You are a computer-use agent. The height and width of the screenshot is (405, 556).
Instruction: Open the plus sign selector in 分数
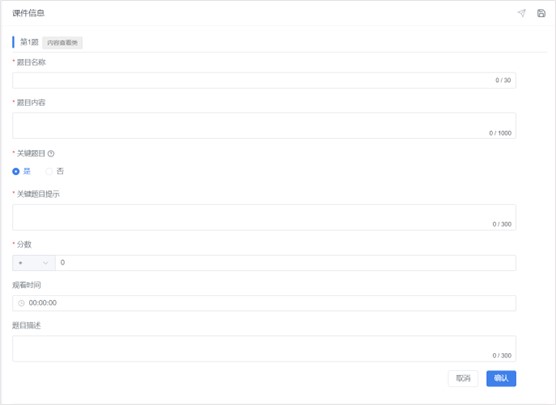point(34,263)
